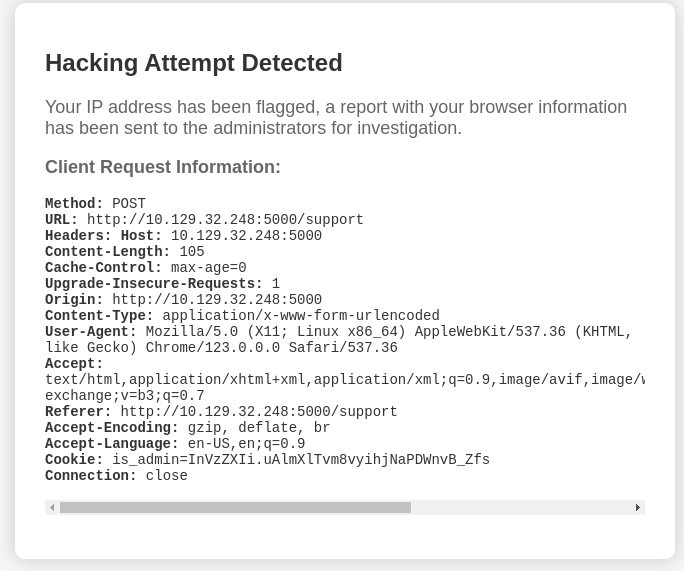The image size is (684, 571).
Task: Click the empty scrollbar track area
Action: point(520,507)
